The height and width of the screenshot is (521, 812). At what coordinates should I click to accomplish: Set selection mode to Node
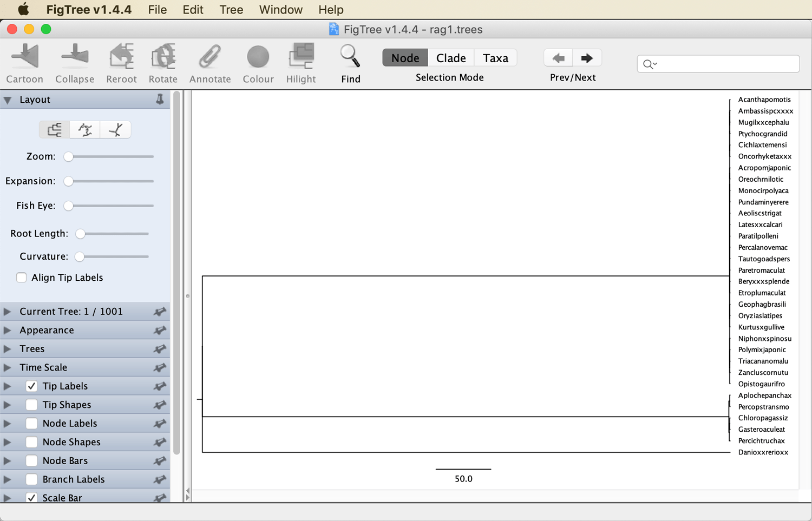tap(405, 58)
